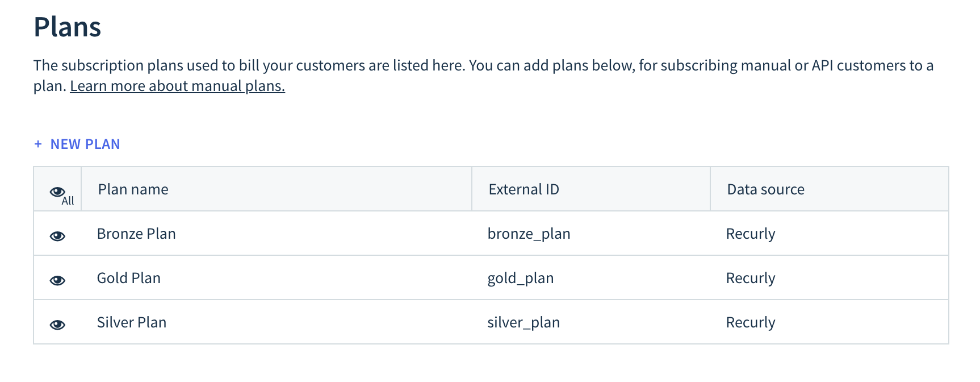The image size is (980, 382).
Task: Hide the Bronze Plan with eye icon
Action: pyautogui.click(x=57, y=236)
